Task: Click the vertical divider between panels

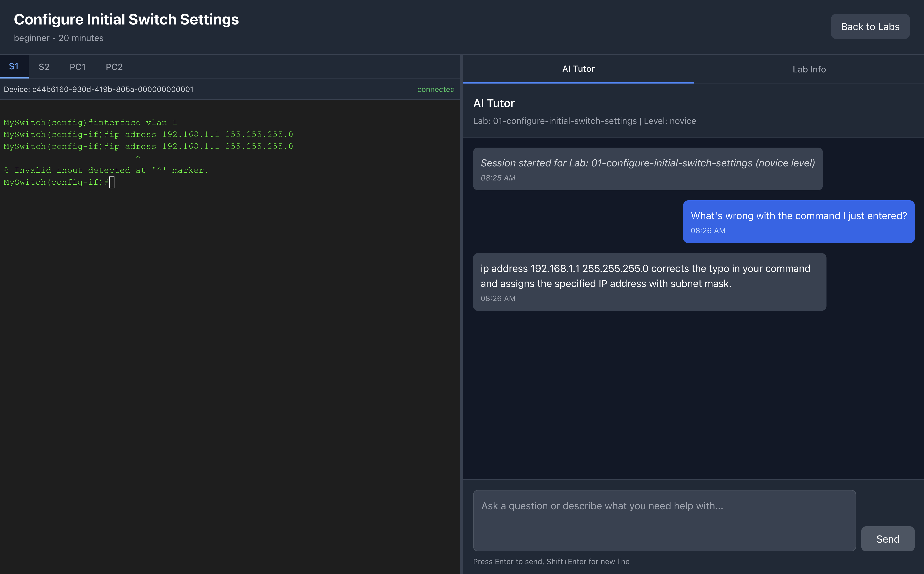Action: click(x=461, y=304)
